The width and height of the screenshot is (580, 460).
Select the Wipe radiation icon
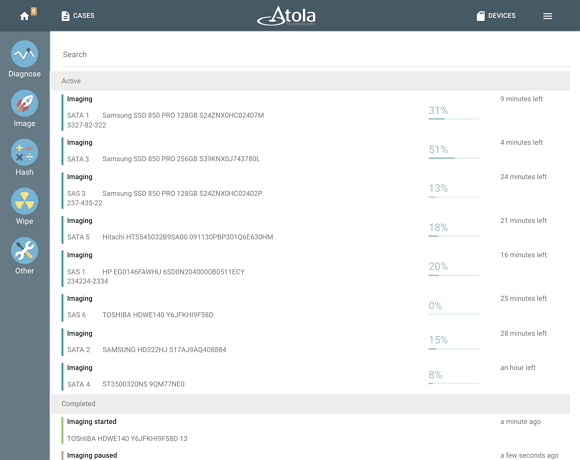tap(24, 201)
